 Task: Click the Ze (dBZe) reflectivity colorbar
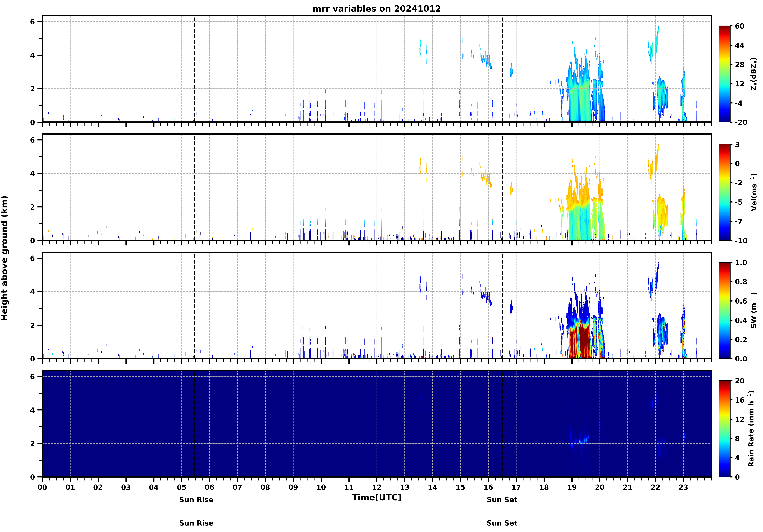coord(724,74)
